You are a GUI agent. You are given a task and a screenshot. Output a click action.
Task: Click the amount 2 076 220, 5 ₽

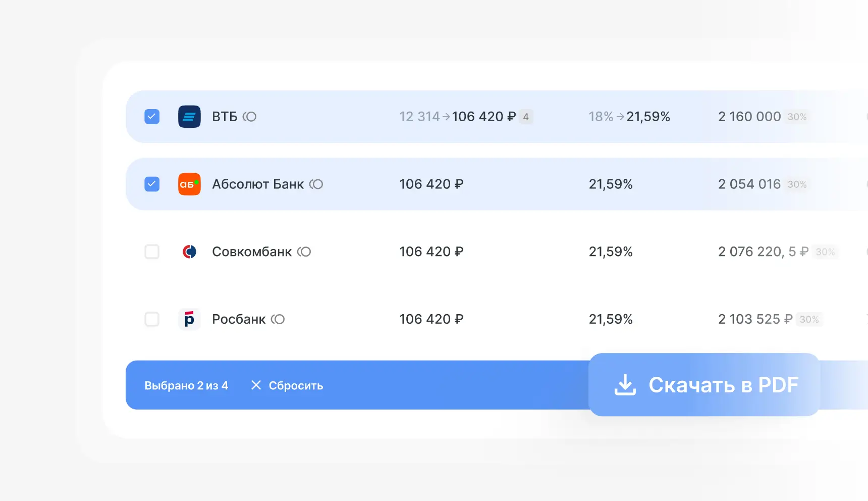[x=764, y=252]
